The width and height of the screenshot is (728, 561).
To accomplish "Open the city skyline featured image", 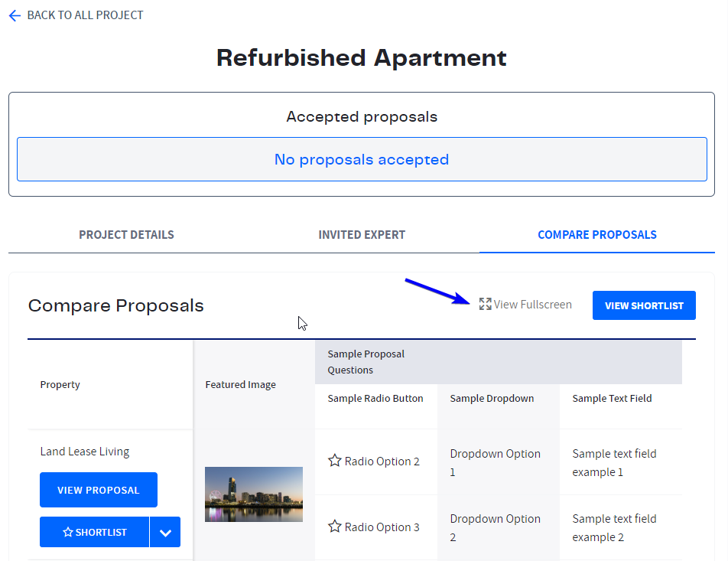I will [254, 494].
